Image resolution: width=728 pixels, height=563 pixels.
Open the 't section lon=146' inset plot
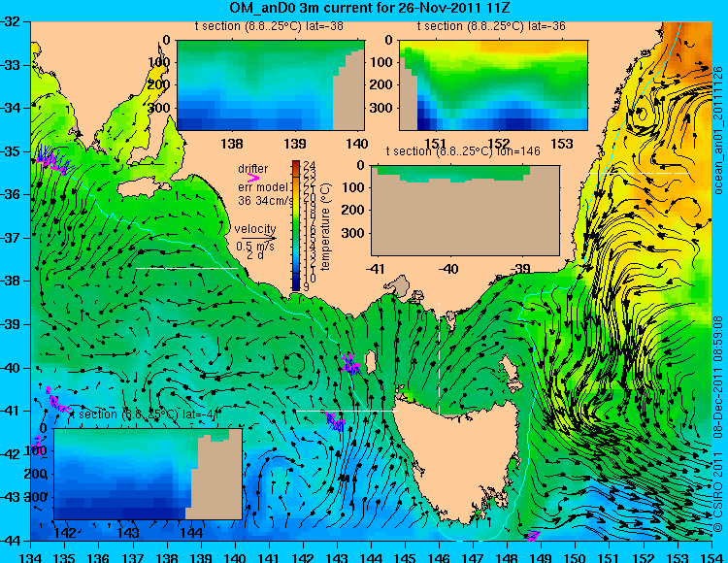465,211
